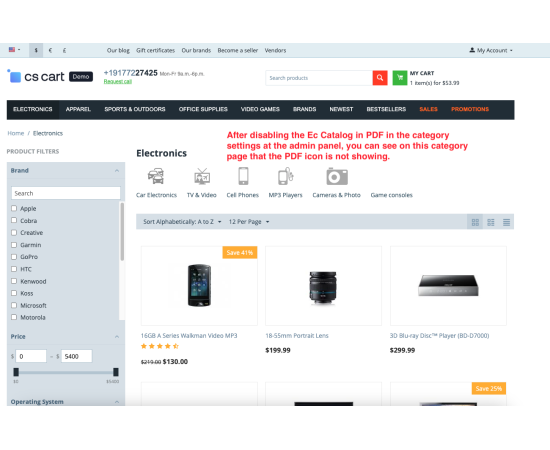Open the green shopping cart icon
550x450 pixels.
(400, 78)
